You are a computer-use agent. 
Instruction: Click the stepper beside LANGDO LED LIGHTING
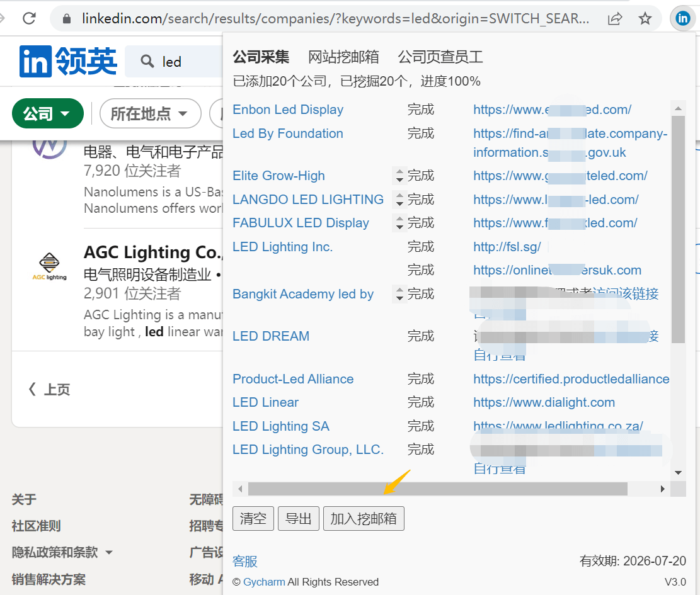pos(399,200)
